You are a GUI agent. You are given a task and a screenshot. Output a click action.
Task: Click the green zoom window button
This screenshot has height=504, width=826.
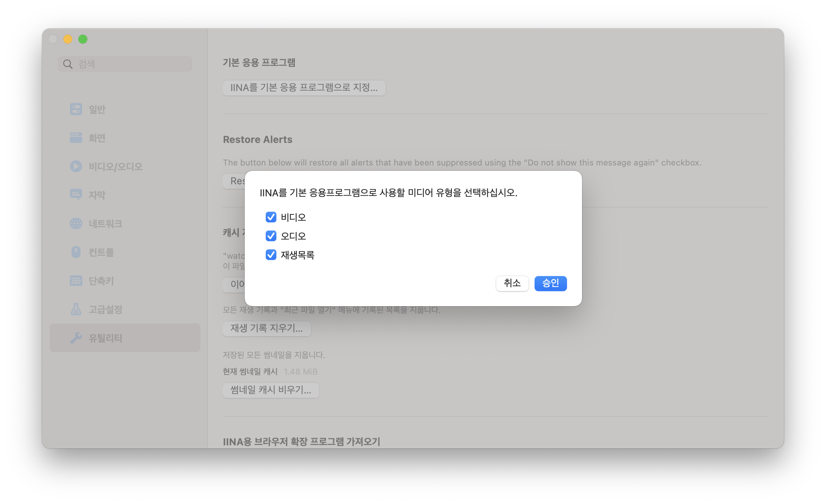pyautogui.click(x=83, y=39)
